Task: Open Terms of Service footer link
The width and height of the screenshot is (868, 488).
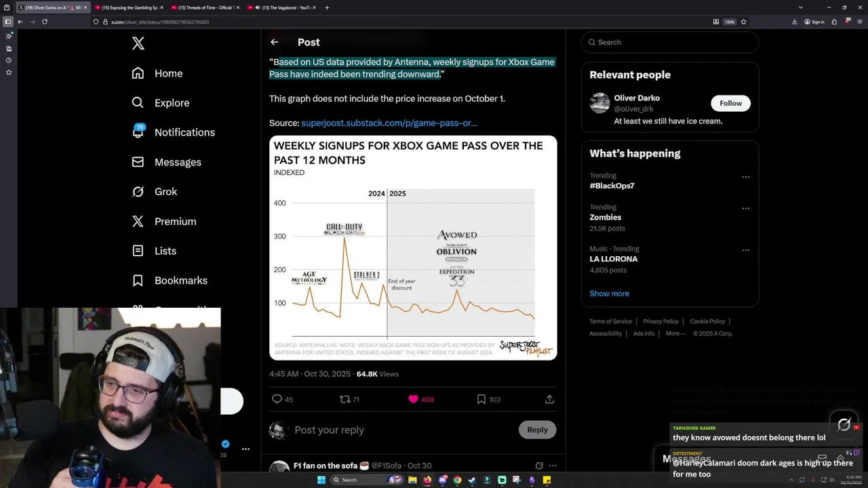Action: (x=610, y=321)
